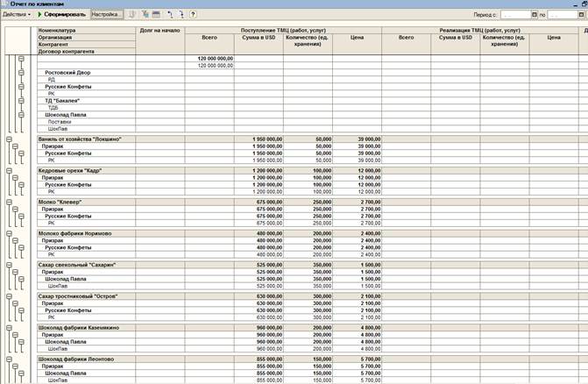Select the Организация header cell
588x384 pixels.
86,38
